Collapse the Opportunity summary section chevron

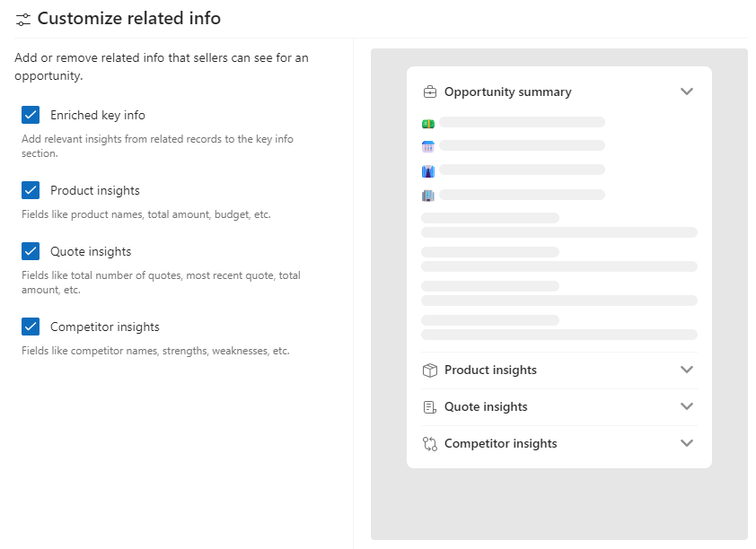click(687, 91)
